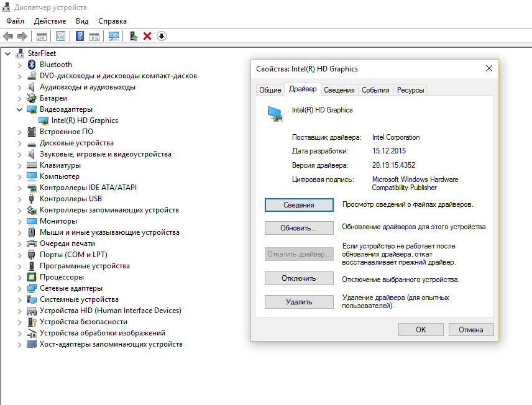This screenshot has width=532, height=405.
Task: Switch to the Общие tab
Action: [x=270, y=90]
